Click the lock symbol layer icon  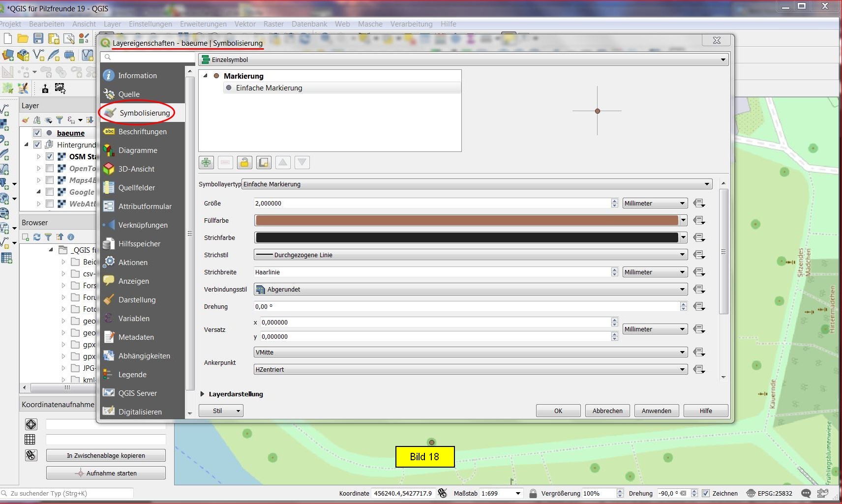pyautogui.click(x=244, y=162)
